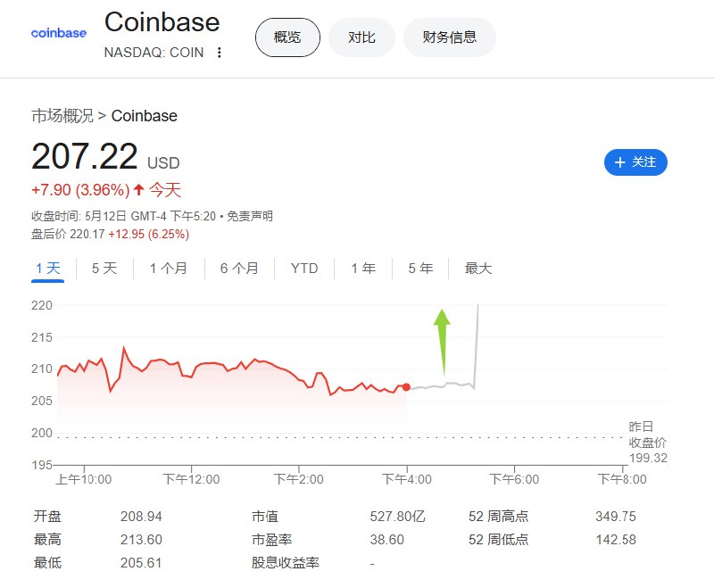Show the 5 天 chart range

pyautogui.click(x=104, y=269)
